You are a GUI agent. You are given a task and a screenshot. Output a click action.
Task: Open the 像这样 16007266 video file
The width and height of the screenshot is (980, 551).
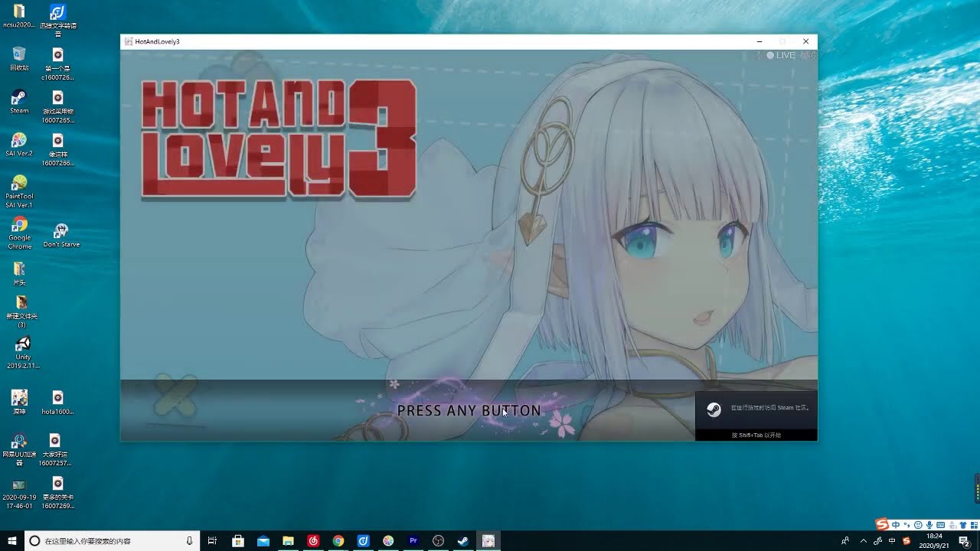pyautogui.click(x=57, y=150)
